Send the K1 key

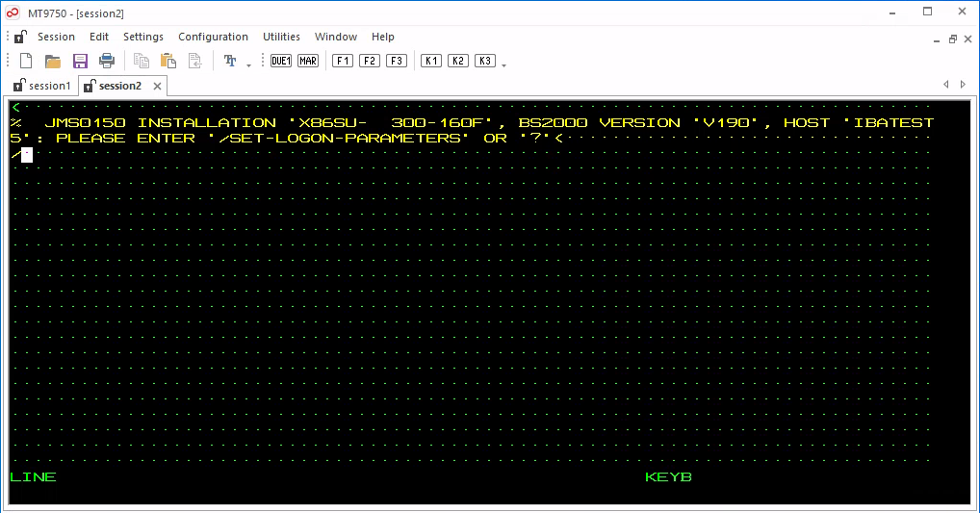click(431, 61)
